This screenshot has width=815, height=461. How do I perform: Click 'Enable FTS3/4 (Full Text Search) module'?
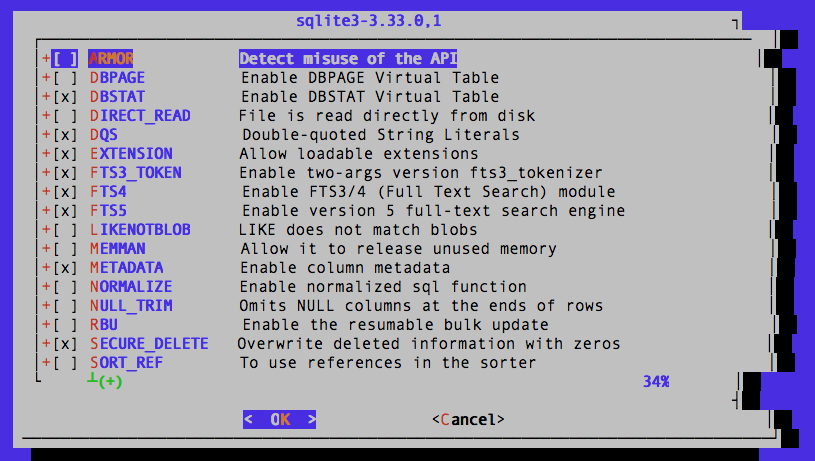pos(429,192)
